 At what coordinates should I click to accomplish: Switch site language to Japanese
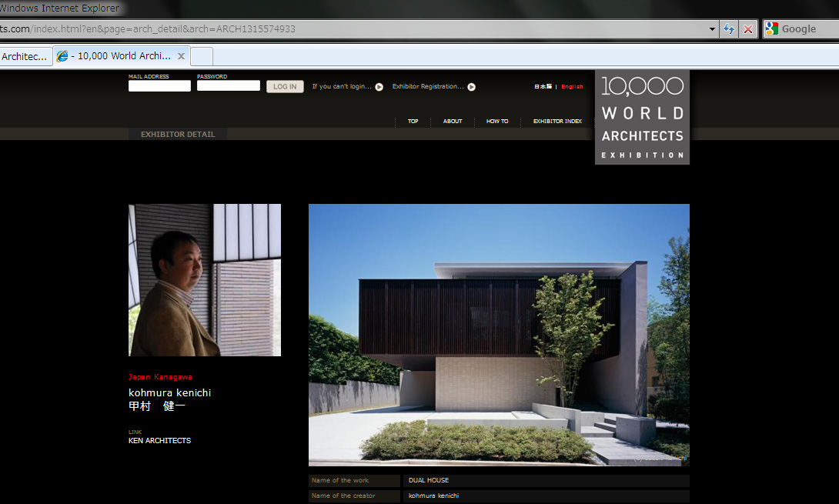click(543, 87)
